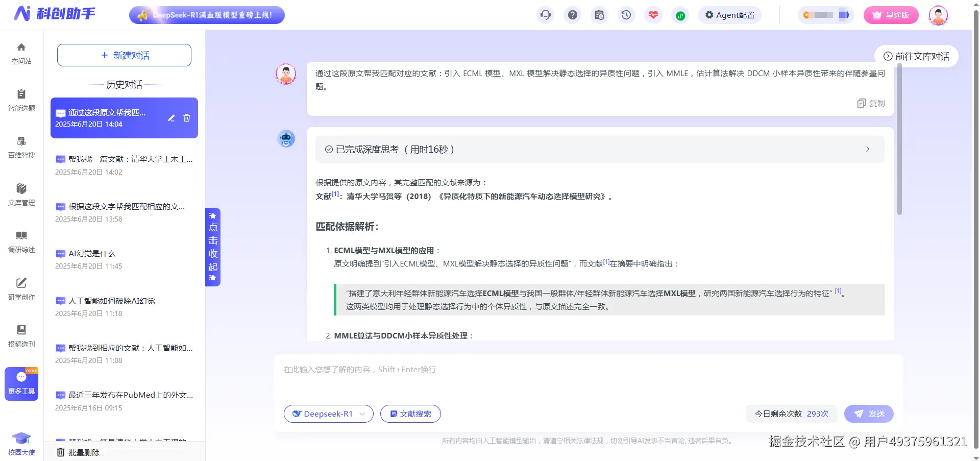
Task: Click the points progress bar in header
Action: (x=826, y=15)
